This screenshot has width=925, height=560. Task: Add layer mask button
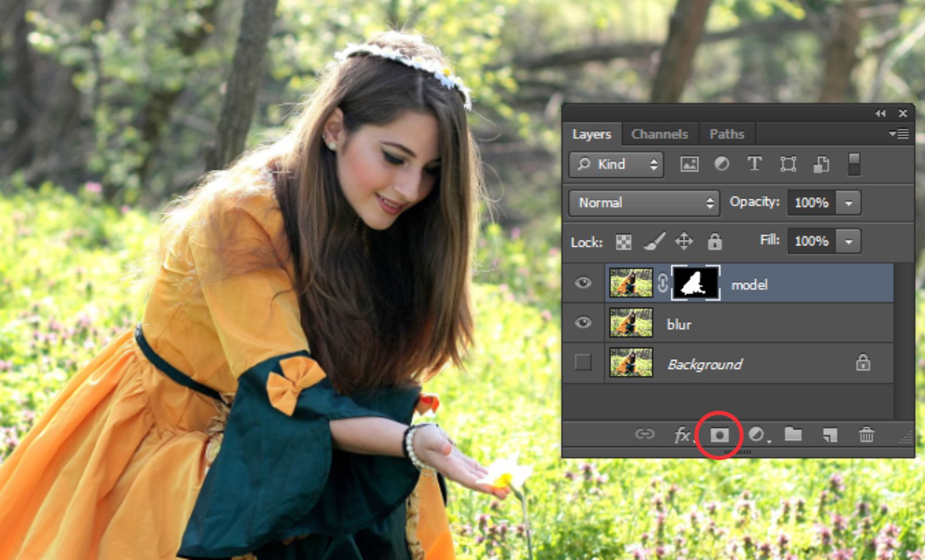[720, 435]
